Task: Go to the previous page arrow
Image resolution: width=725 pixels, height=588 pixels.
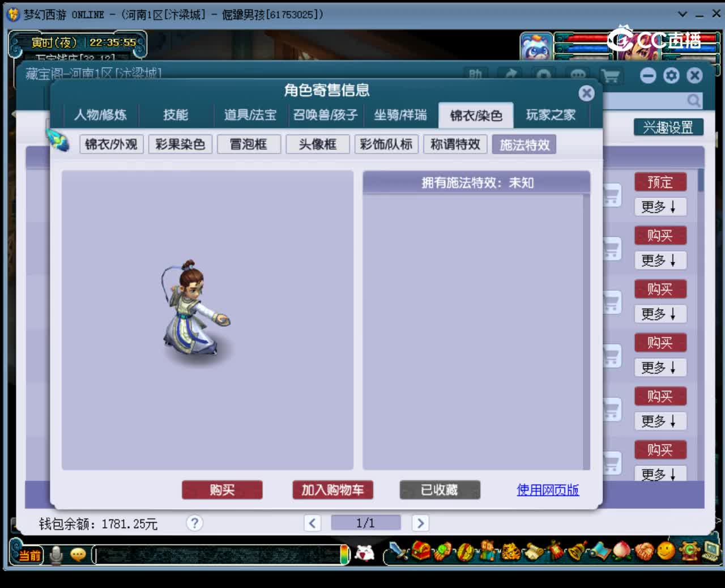Action: [312, 523]
